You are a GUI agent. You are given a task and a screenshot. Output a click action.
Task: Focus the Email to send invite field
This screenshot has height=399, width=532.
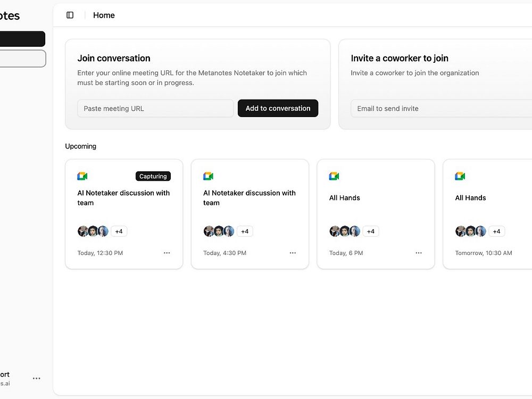440,109
